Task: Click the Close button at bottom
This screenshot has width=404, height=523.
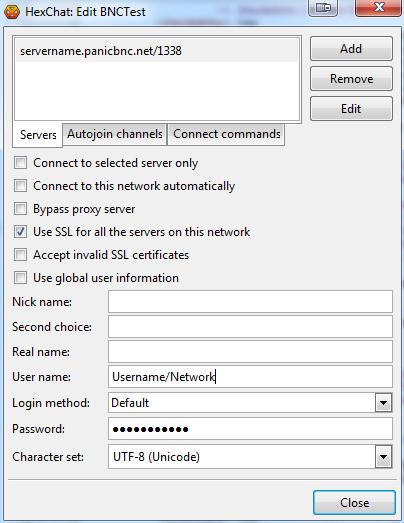Action: (354, 503)
